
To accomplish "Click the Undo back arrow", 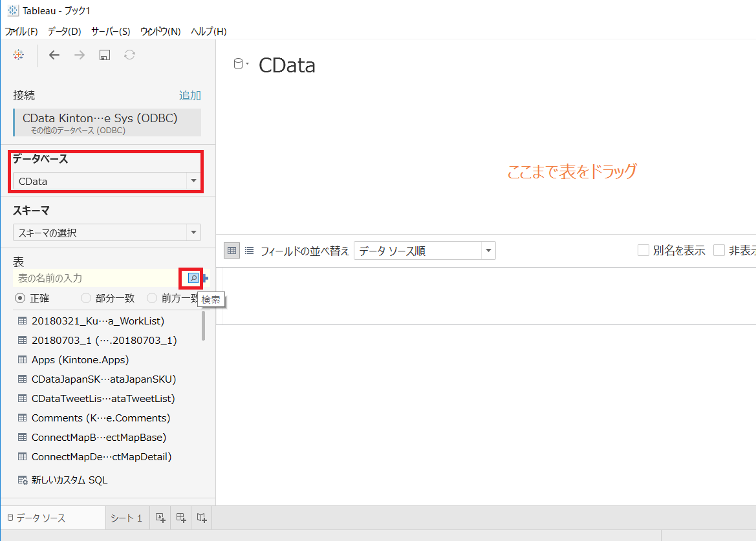I will (x=54, y=55).
